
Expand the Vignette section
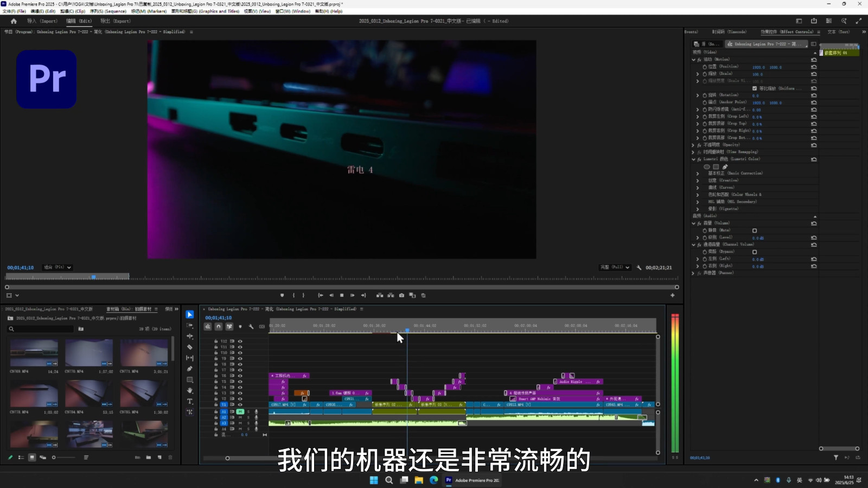tap(698, 209)
